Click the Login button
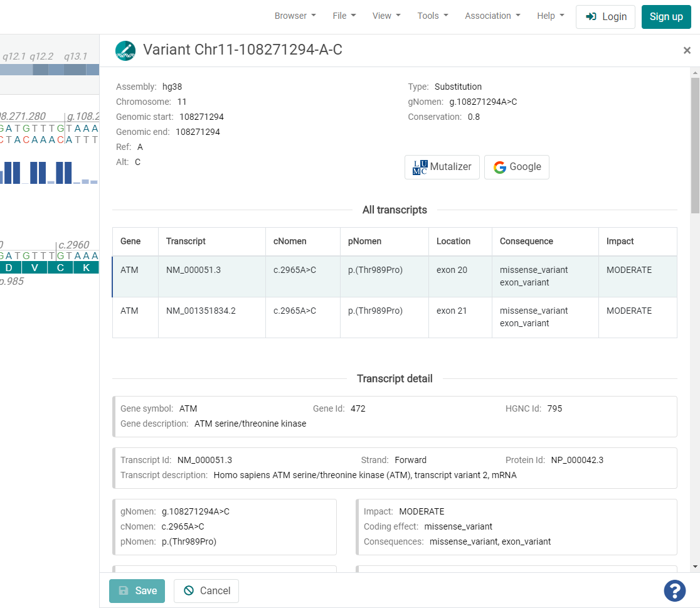 [605, 17]
